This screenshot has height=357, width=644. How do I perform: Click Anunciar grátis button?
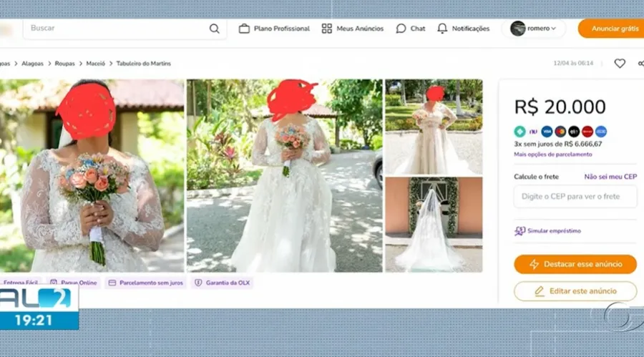pyautogui.click(x=613, y=29)
